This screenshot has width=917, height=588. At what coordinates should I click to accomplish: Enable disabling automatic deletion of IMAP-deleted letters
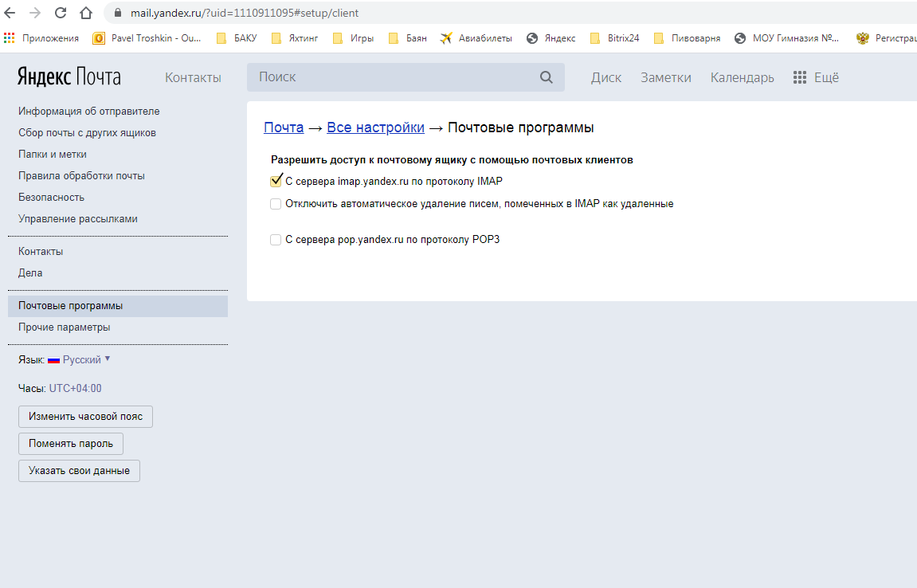click(x=276, y=204)
